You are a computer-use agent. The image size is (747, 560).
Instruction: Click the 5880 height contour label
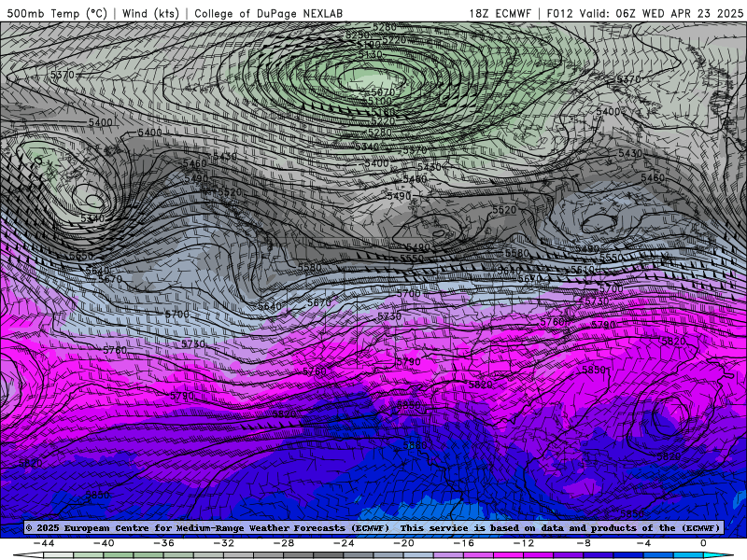(x=415, y=445)
